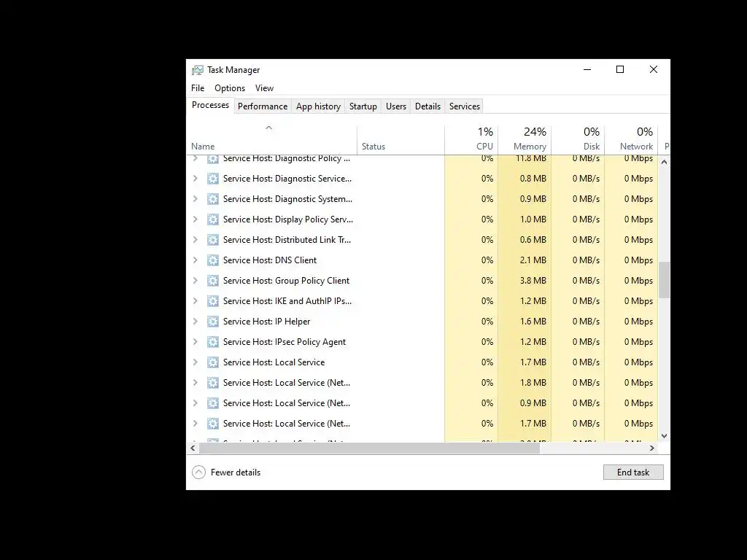
Task: Switch to the Startup tab
Action: pyautogui.click(x=363, y=106)
